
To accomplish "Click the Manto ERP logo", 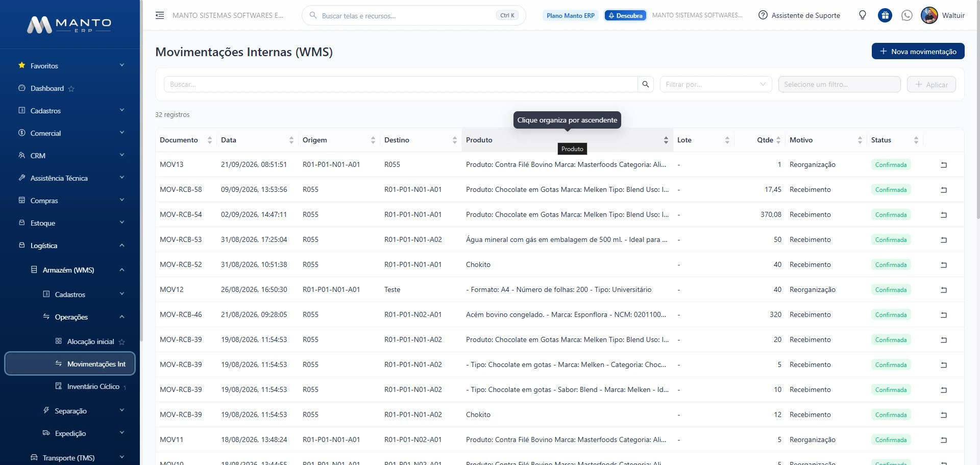I will point(69,25).
